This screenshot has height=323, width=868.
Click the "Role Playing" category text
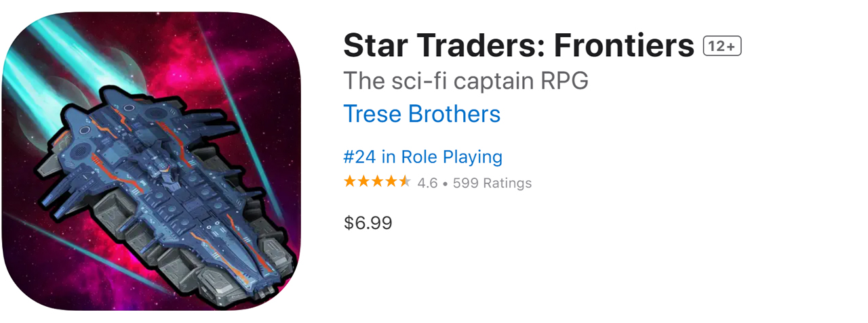452,157
